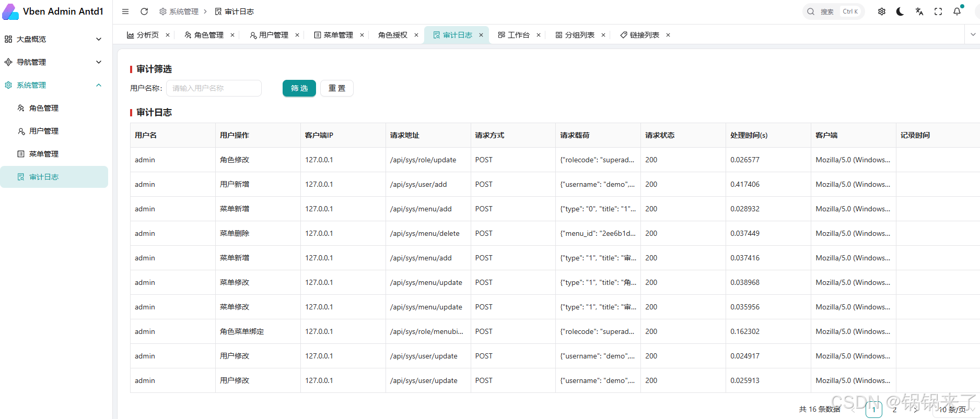The image size is (980, 419).
Task: Close the 用户管理 tab
Action: coord(297,35)
